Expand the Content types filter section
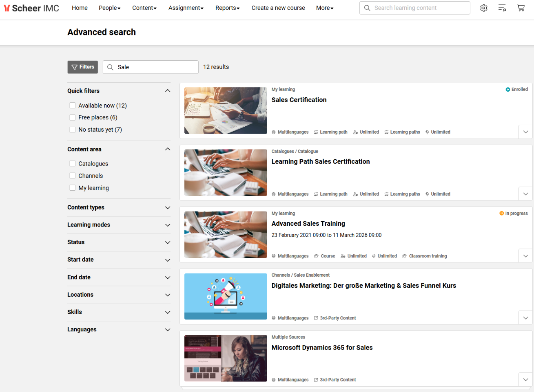 tap(167, 208)
